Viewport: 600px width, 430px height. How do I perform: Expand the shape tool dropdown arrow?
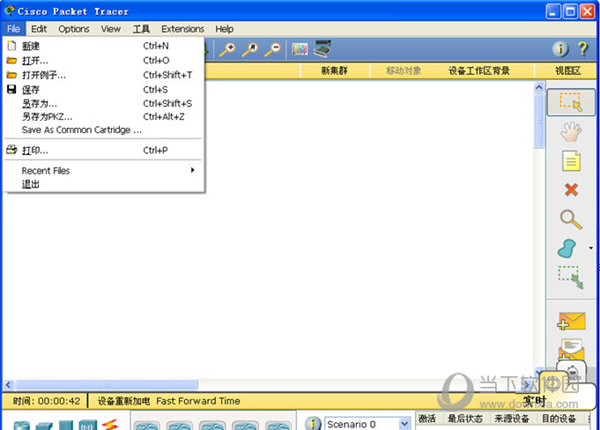[x=591, y=248]
